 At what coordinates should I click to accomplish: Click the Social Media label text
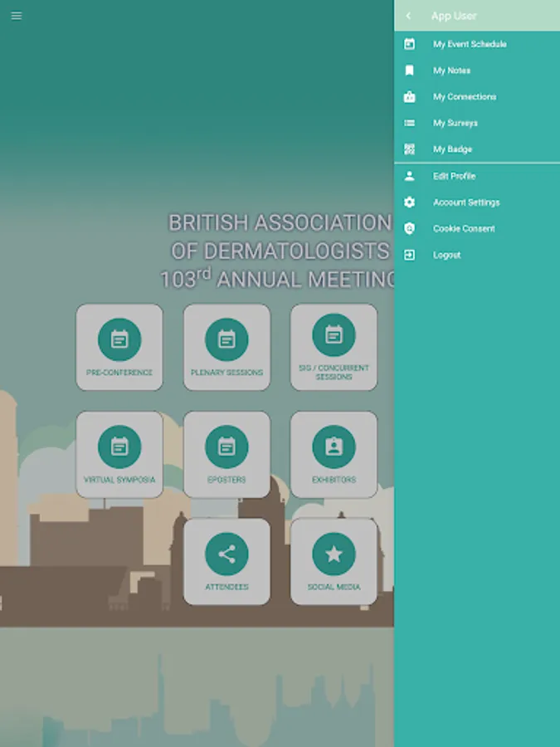(x=334, y=587)
